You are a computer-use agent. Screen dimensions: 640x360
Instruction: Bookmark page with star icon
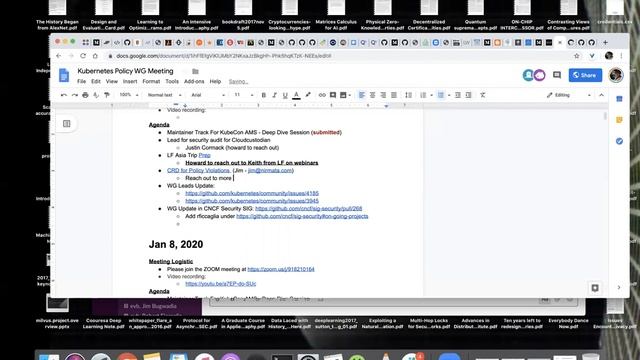point(576,56)
